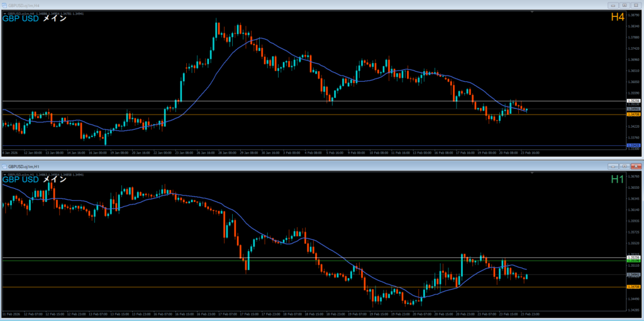Select the orange horizontal line on H4 chart

tap(314, 115)
